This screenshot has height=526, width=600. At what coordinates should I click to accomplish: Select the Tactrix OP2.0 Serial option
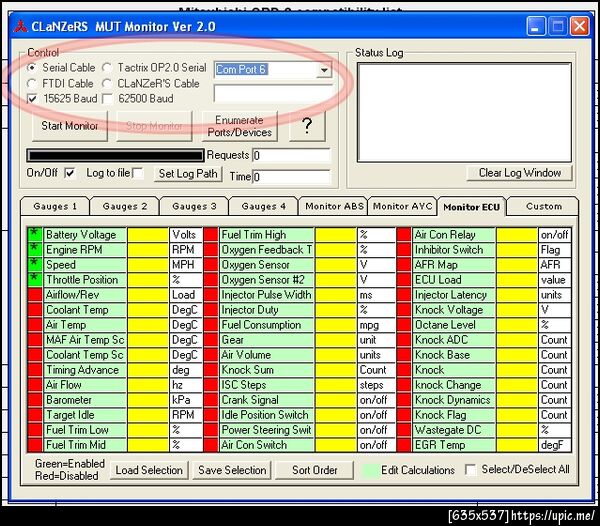[x=107, y=68]
